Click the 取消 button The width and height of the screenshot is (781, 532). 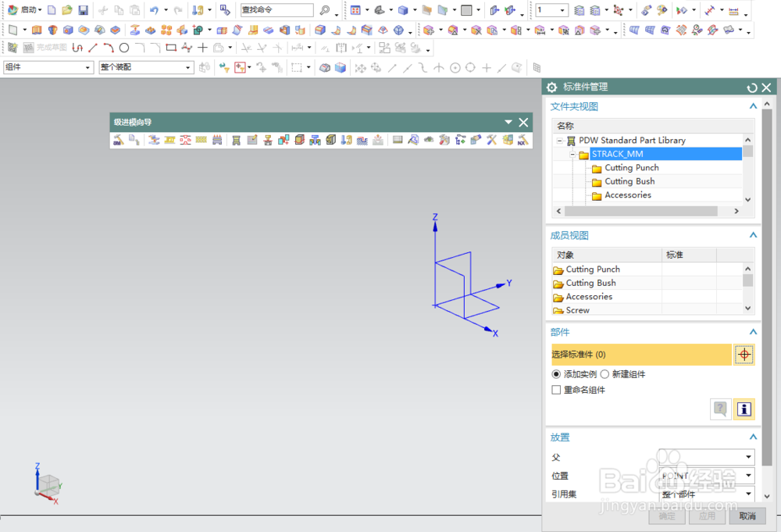(747, 516)
